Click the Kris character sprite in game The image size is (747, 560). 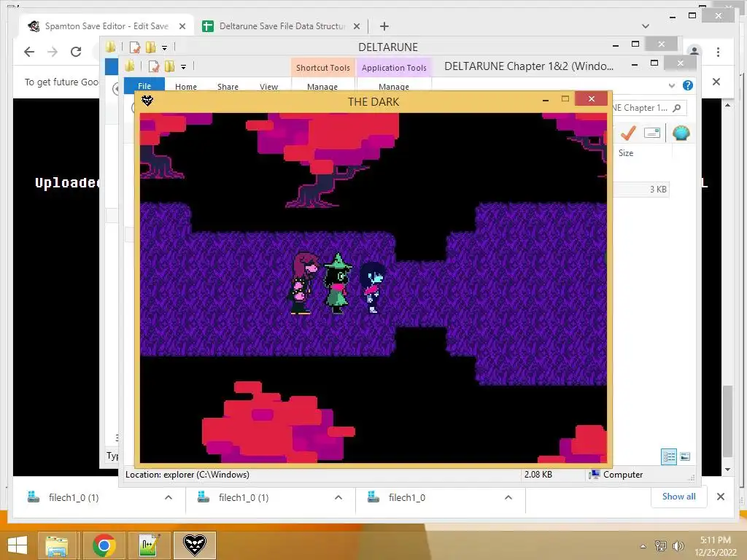click(x=371, y=287)
